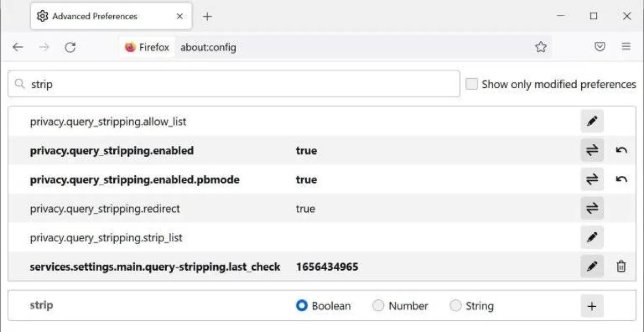Select the Boolean type radio button
644x332 pixels.
[302, 306]
